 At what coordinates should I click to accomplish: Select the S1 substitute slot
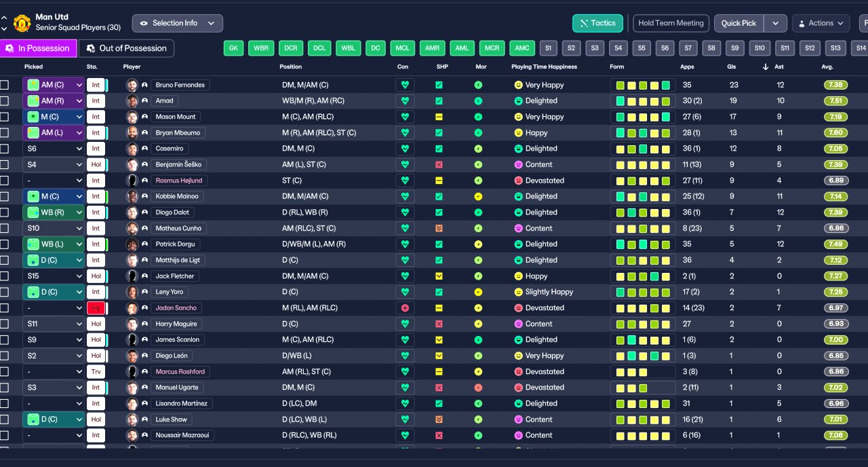pos(548,48)
